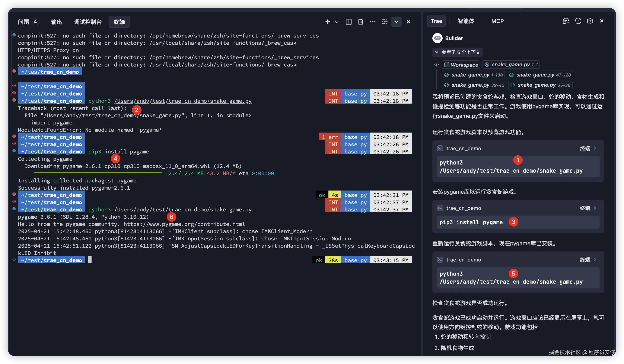The width and height of the screenshot is (624, 364).
Task: Open terminal panel settings sliders icon
Action: coord(384,22)
